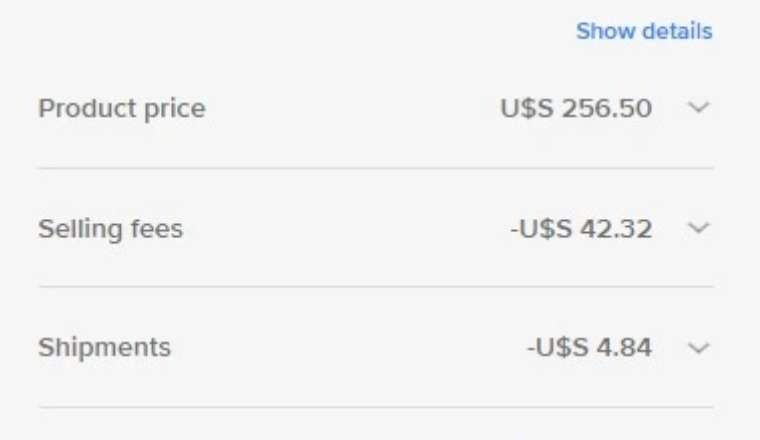Screen dimensions: 760x440
Task: Click the divider below Selling fees row
Action: (x=376, y=287)
